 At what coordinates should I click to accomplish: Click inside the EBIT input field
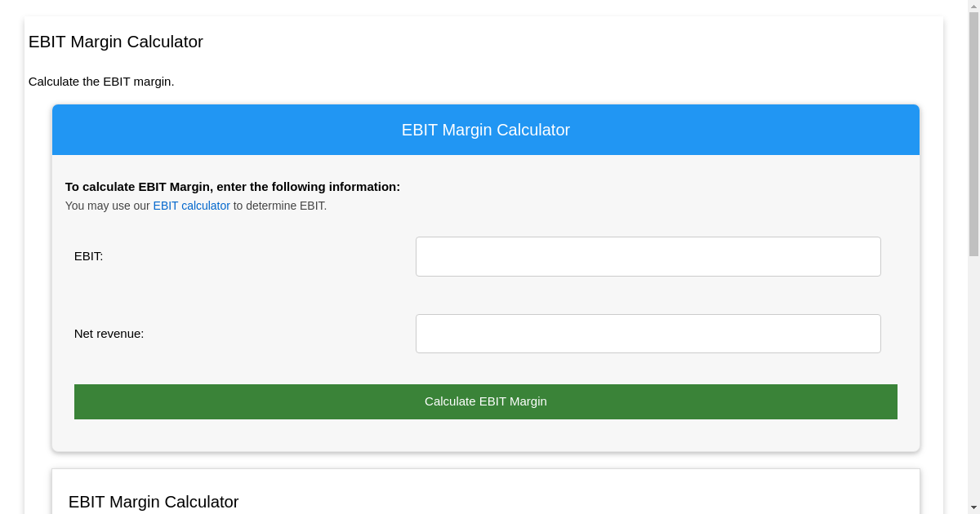click(x=648, y=256)
